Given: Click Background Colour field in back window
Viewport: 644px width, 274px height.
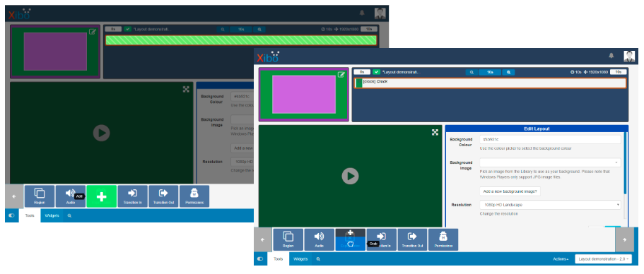Looking at the screenshot, I should [242, 96].
